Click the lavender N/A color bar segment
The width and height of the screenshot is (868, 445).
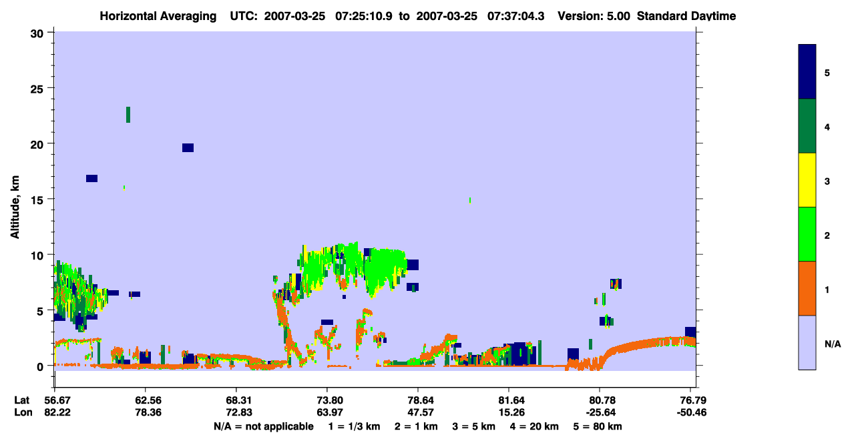click(x=807, y=342)
